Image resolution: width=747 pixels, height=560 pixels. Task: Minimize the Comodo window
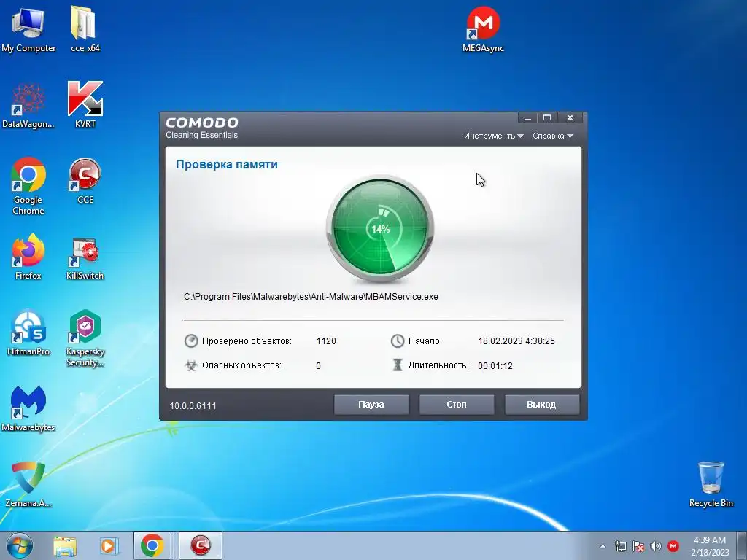pos(527,118)
